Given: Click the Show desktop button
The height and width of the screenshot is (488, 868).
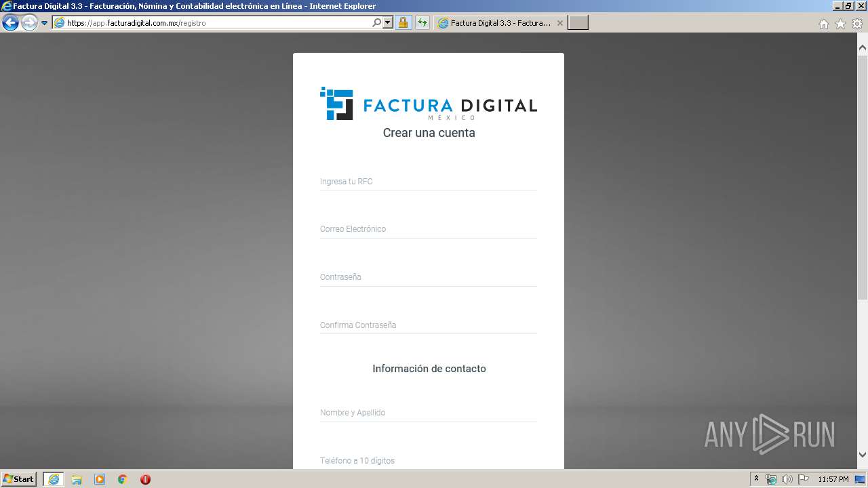Looking at the screenshot, I should [x=861, y=479].
